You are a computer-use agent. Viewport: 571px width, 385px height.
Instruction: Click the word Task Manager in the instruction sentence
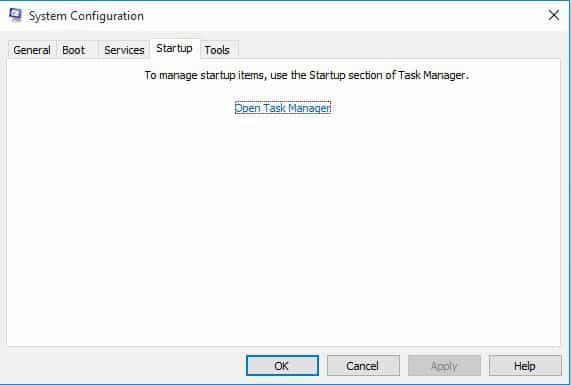[x=432, y=75]
